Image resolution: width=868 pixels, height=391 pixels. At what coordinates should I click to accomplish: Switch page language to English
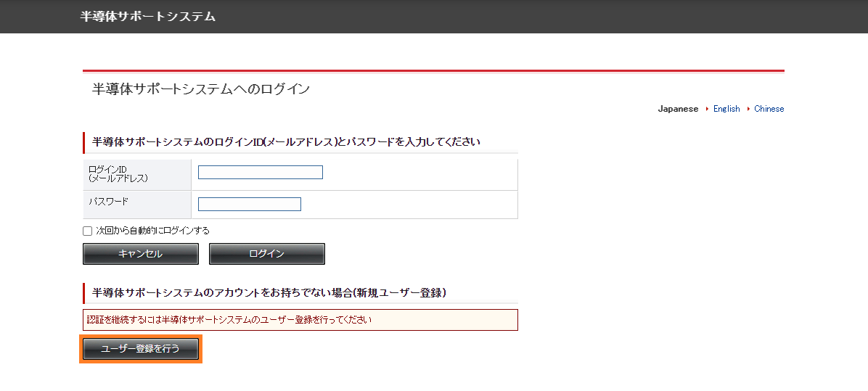point(726,109)
